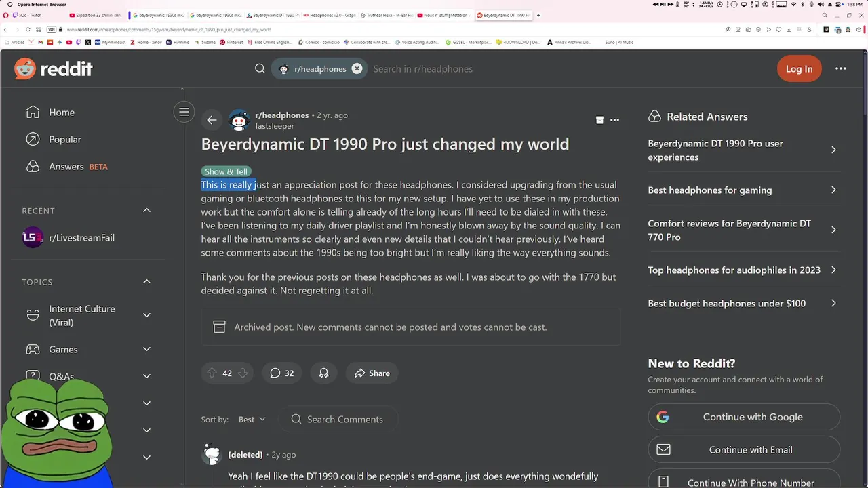This screenshot has width=868, height=488.
Task: Click the Search Comments field
Action: point(338,419)
